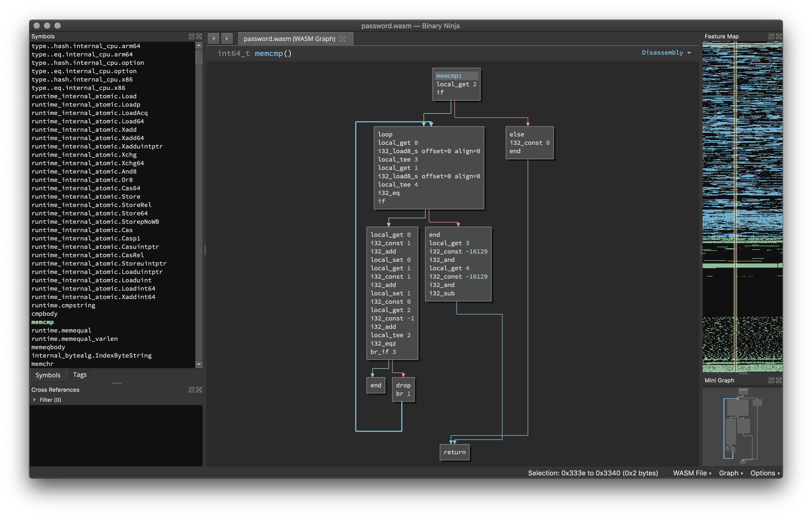Pop out the Feature Map panel
The image size is (812, 517).
tap(771, 36)
